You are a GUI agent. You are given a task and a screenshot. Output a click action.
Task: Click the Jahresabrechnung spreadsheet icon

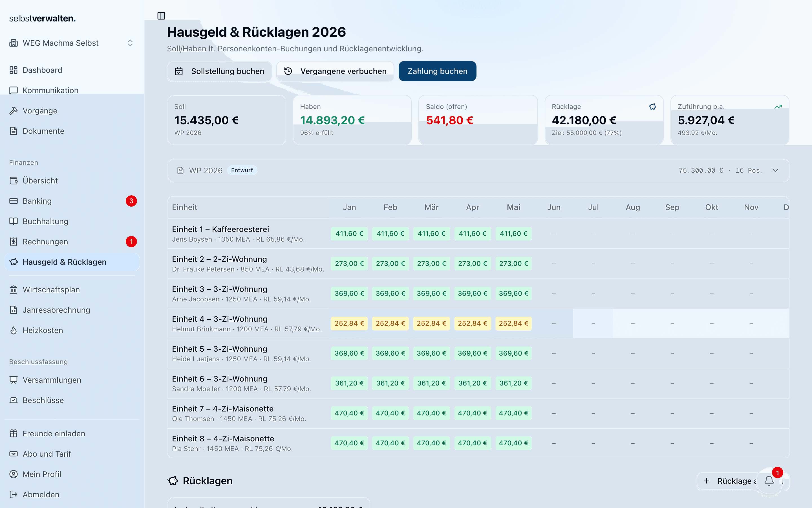click(x=14, y=310)
